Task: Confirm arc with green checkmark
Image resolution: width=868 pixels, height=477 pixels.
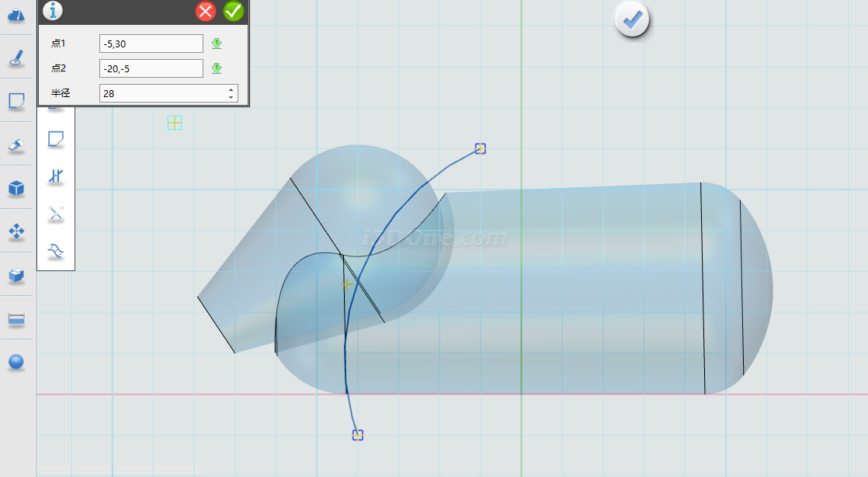Action: (x=233, y=11)
